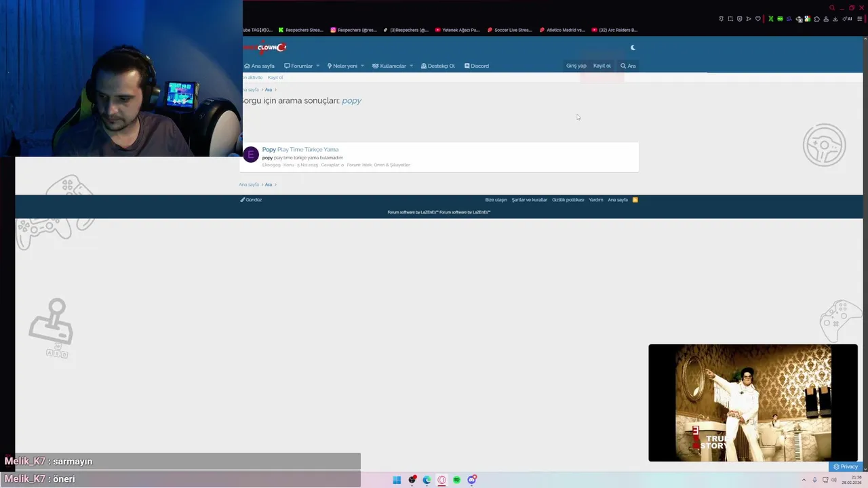
Task: Switch to the Instagram Respechers tab
Action: pos(353,30)
